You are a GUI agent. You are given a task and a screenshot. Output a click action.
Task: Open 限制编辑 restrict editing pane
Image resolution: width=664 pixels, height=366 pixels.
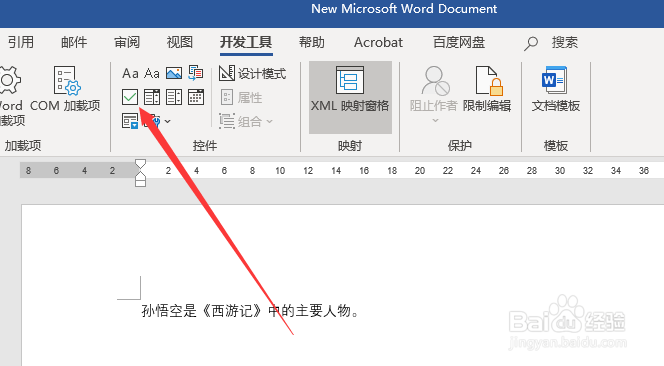tap(487, 89)
